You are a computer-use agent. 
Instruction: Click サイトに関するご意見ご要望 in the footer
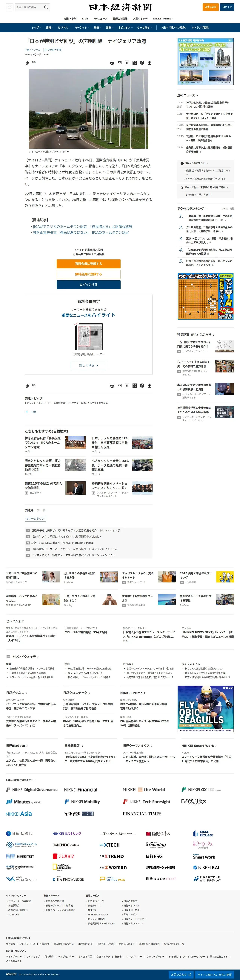(214, 975)
